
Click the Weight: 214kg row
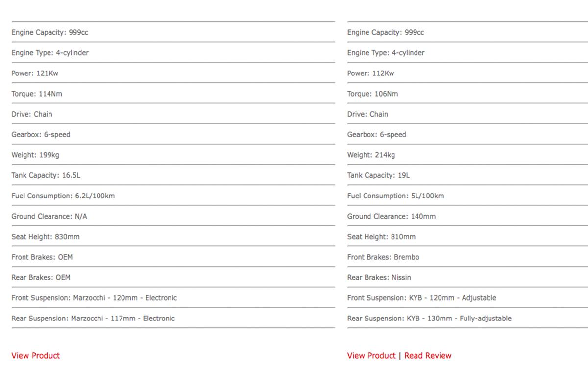(467, 155)
